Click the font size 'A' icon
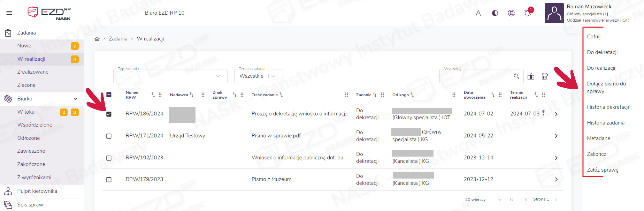 pyautogui.click(x=478, y=13)
